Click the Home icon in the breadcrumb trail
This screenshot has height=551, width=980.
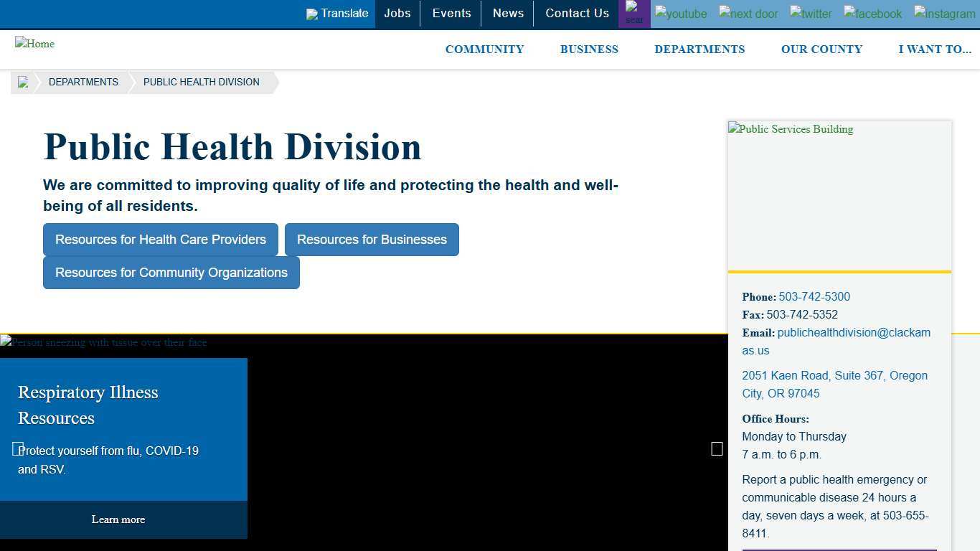click(x=23, y=82)
